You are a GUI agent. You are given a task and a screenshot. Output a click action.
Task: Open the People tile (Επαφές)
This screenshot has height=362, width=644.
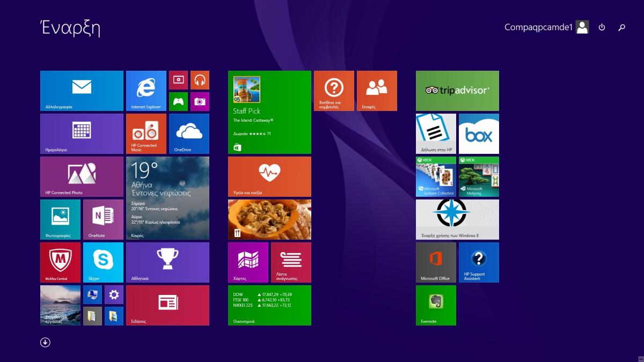point(377,91)
